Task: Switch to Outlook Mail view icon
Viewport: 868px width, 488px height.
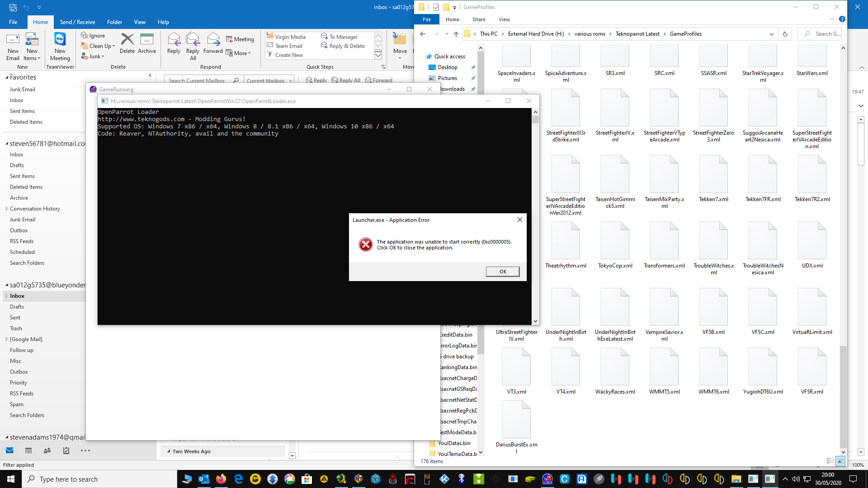Action: (x=9, y=450)
